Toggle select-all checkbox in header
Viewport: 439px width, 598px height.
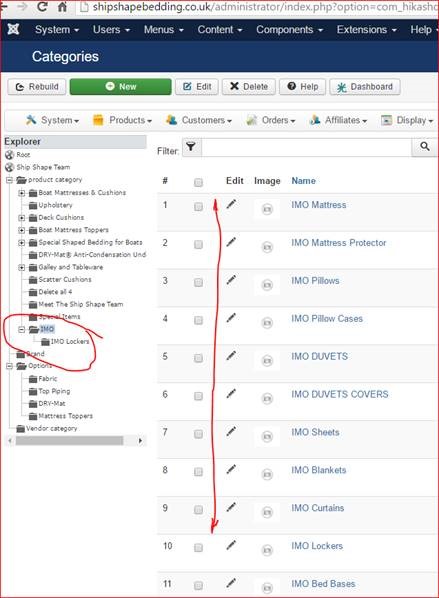click(198, 182)
